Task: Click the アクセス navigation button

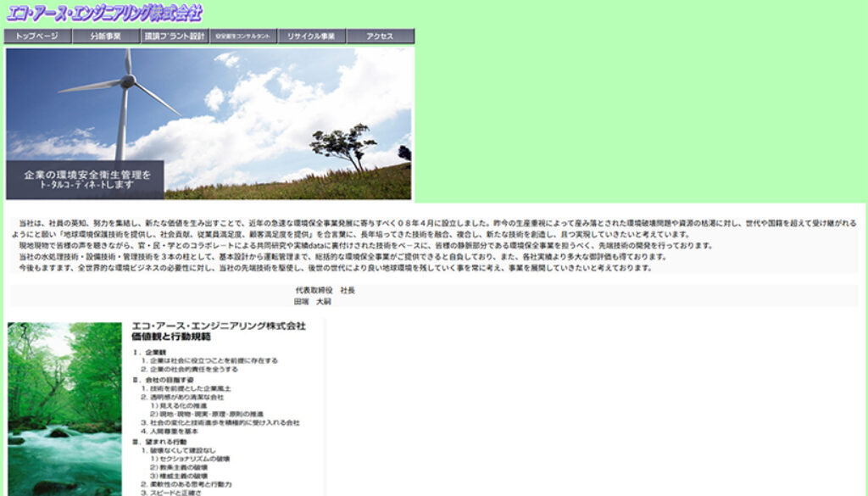Action: pos(381,36)
